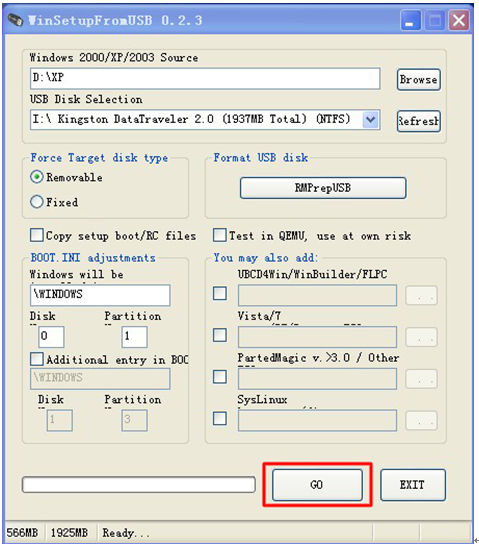This screenshot has height=547, width=479.
Task: Select Fixed target disk type
Action: (37, 202)
